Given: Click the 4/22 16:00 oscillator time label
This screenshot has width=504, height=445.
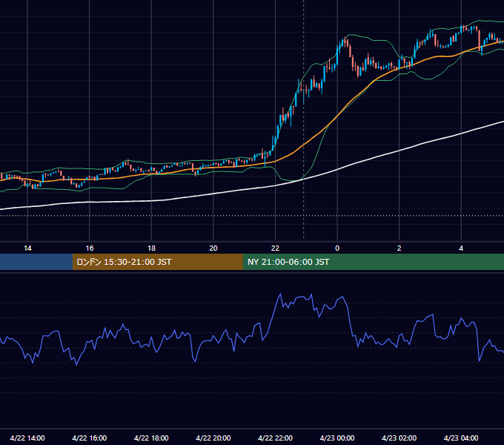Looking at the screenshot, I should click(x=90, y=438).
